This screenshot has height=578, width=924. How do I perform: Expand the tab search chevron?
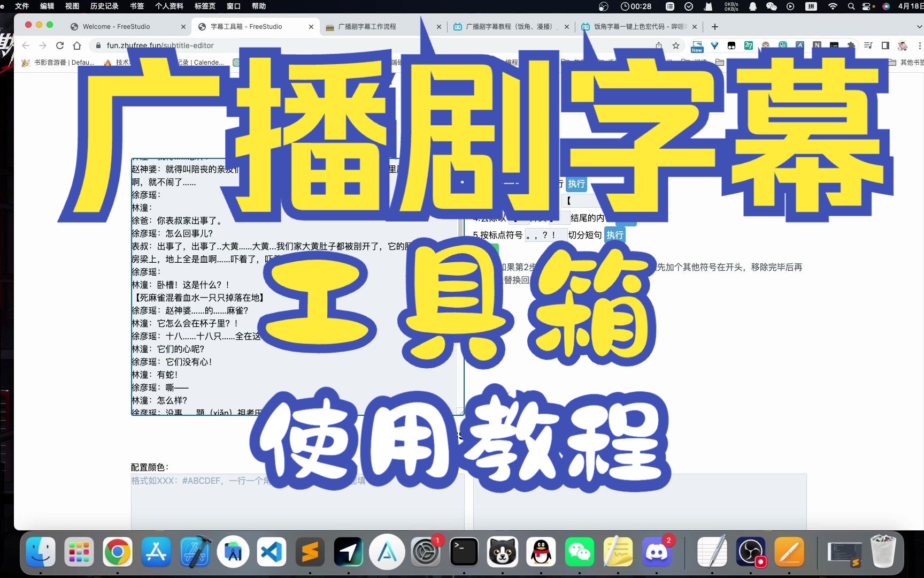(919, 26)
